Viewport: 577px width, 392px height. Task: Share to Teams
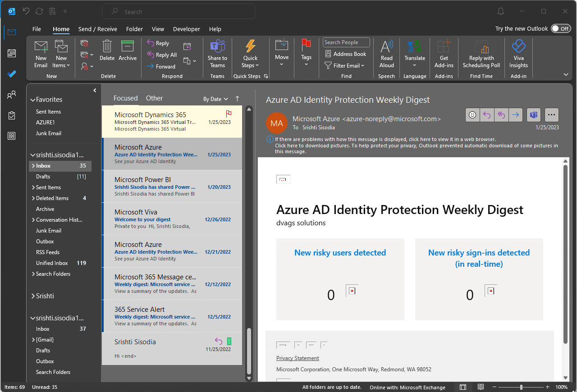(217, 54)
